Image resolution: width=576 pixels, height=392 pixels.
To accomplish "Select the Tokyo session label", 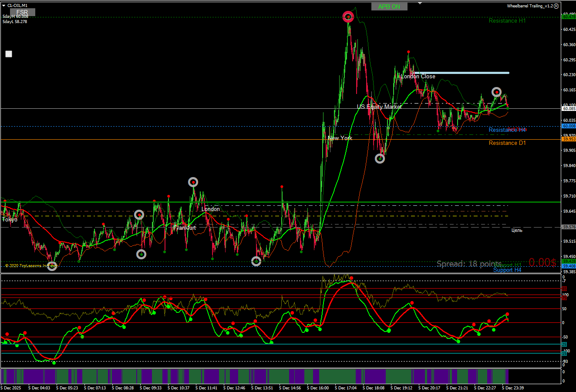I will (10, 220).
